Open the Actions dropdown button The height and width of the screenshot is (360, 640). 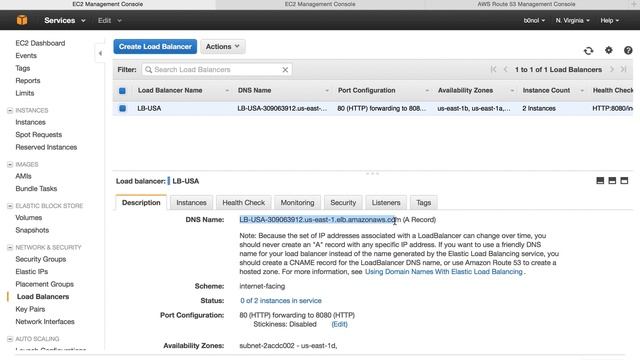pyautogui.click(x=222, y=47)
